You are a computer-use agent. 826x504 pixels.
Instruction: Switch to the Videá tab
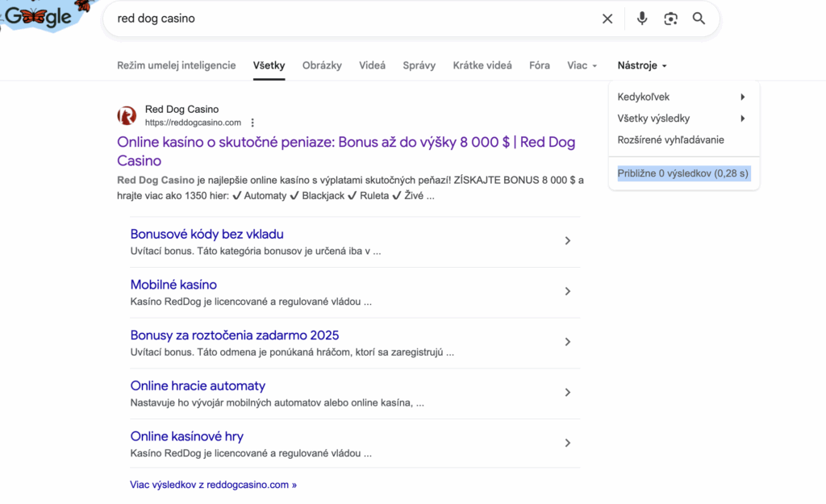(372, 65)
